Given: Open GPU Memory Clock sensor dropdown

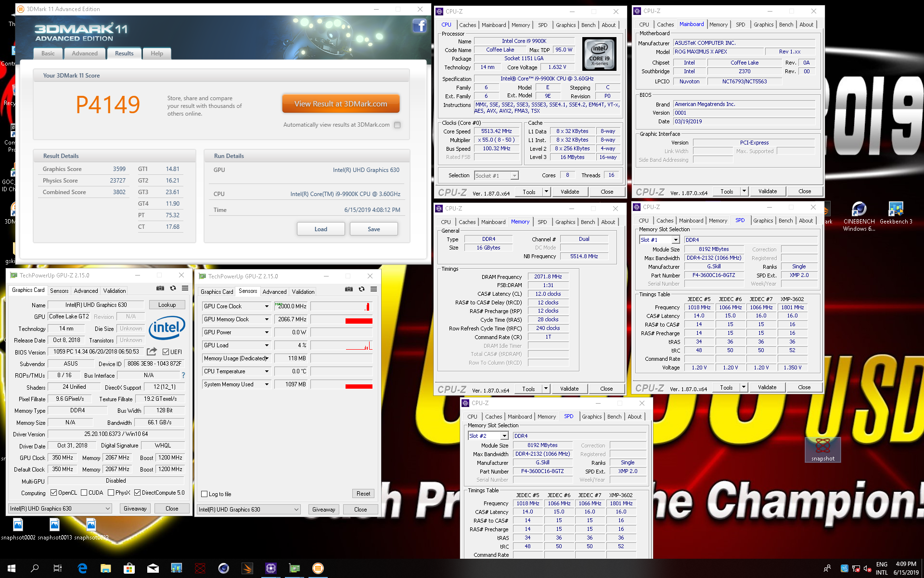Looking at the screenshot, I should point(267,319).
